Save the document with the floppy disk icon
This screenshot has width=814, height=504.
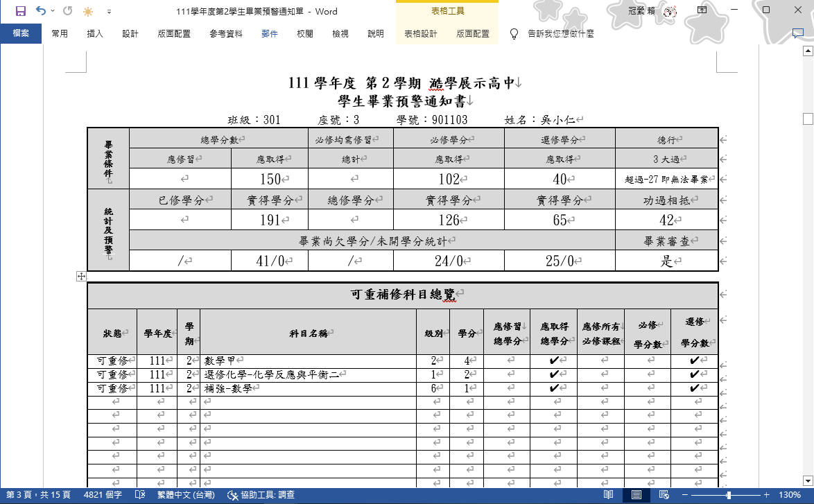(21, 11)
